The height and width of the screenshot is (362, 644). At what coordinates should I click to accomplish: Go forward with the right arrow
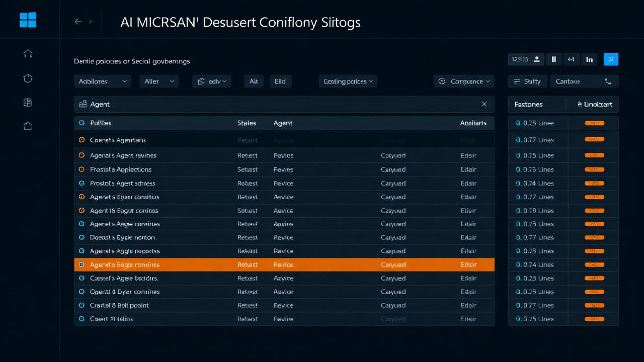tap(91, 22)
